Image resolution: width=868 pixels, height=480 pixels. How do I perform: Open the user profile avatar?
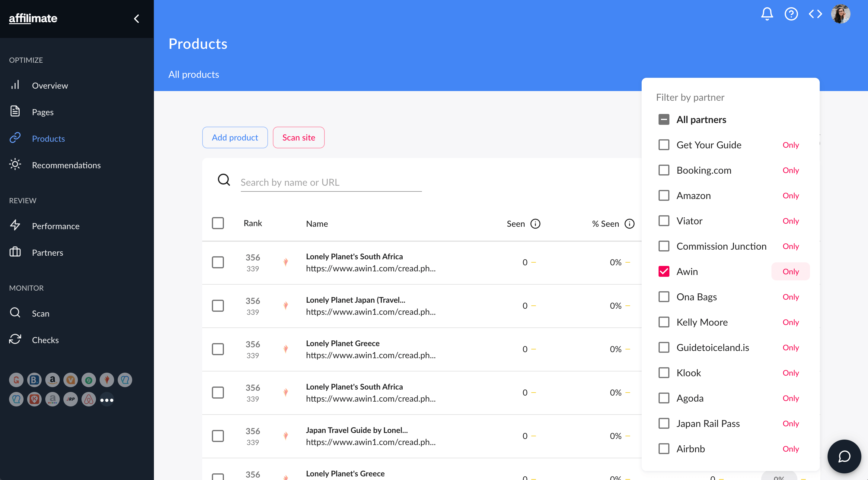click(840, 14)
